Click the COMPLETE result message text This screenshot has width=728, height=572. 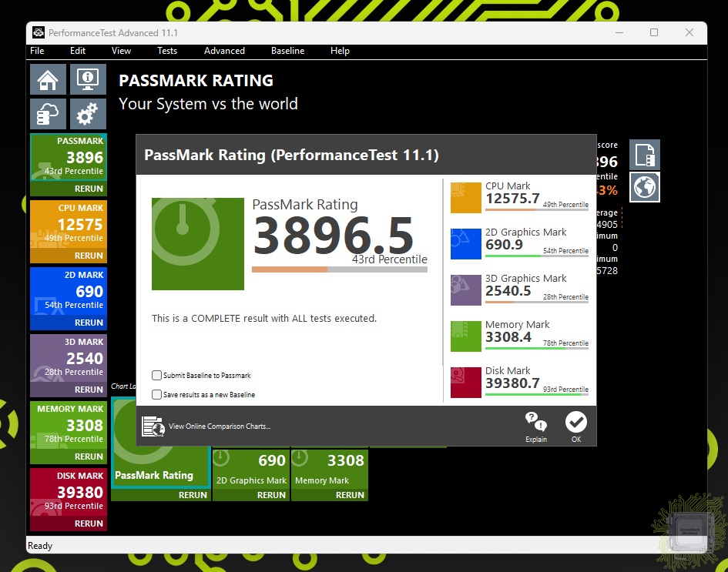point(264,318)
